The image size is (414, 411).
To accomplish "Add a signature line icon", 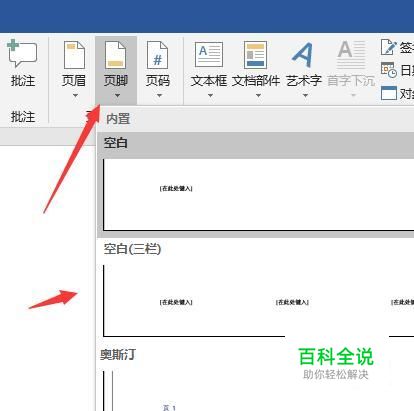I will coord(389,47).
